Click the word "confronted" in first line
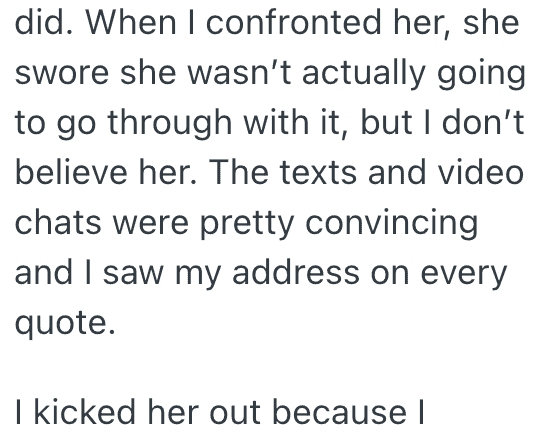This screenshot has height=442, width=538. 293,23
